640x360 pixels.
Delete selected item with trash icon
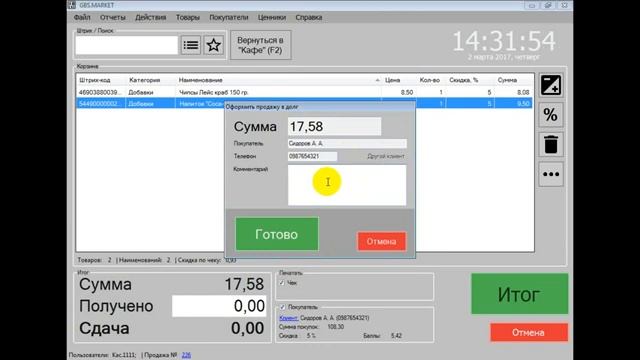[551, 144]
